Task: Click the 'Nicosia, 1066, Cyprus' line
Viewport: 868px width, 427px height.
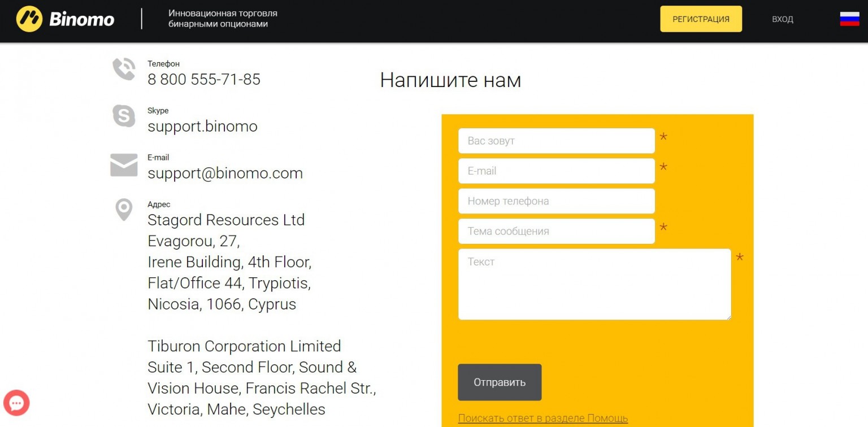Action: tap(222, 304)
